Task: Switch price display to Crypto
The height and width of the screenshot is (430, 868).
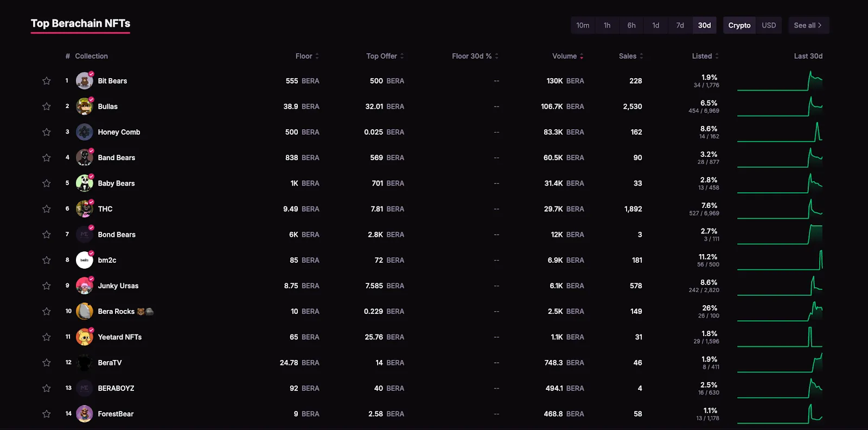Action: coord(739,26)
